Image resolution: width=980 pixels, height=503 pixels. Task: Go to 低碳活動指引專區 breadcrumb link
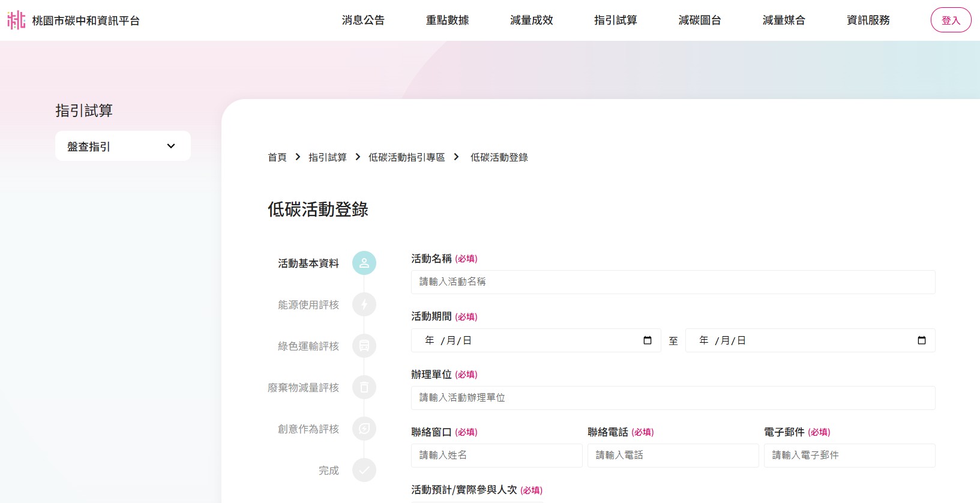[x=407, y=157]
